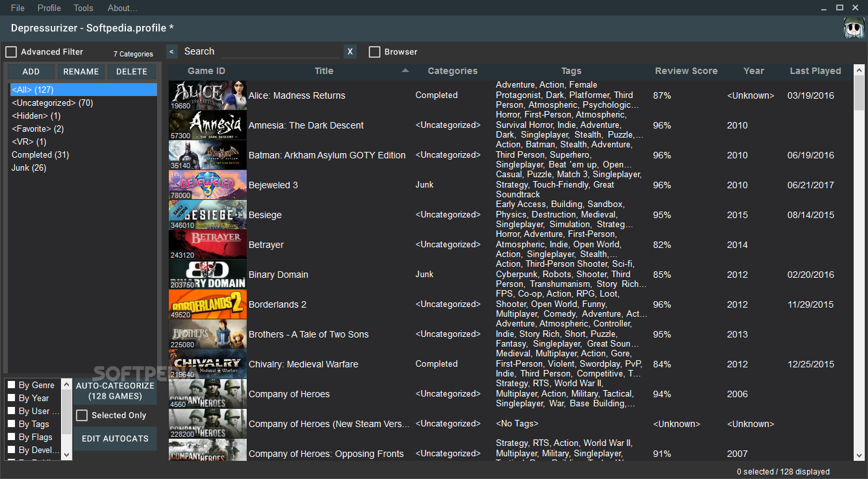
Task: Sort by the Year column header
Action: [x=754, y=71]
